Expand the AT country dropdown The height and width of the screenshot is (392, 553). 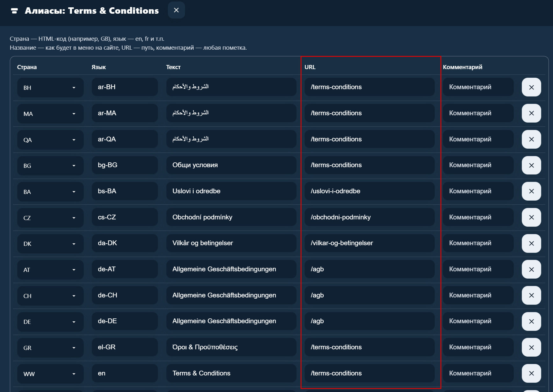(50, 270)
